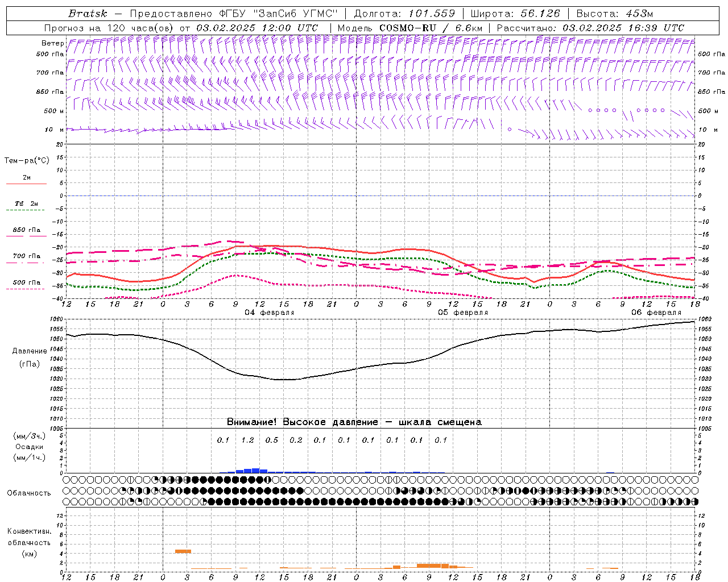Screen dimensions: 728x582
Task: Click the "06 февраля" date marker
Action: click(x=656, y=313)
